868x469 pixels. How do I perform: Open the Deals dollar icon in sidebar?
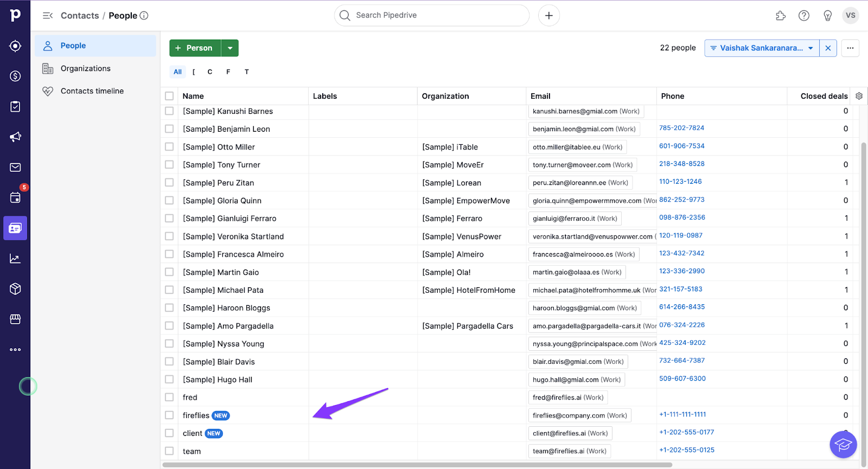tap(15, 76)
